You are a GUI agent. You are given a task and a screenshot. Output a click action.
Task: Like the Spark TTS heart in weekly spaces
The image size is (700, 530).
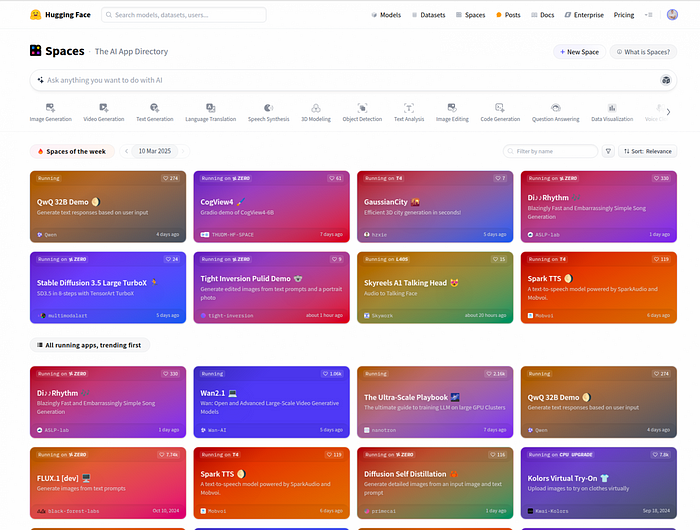tap(661, 259)
